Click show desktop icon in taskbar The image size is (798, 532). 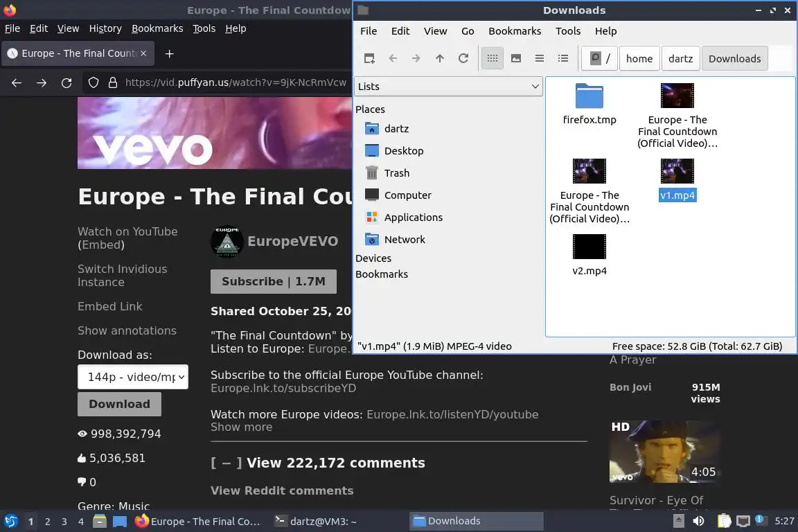(x=120, y=522)
